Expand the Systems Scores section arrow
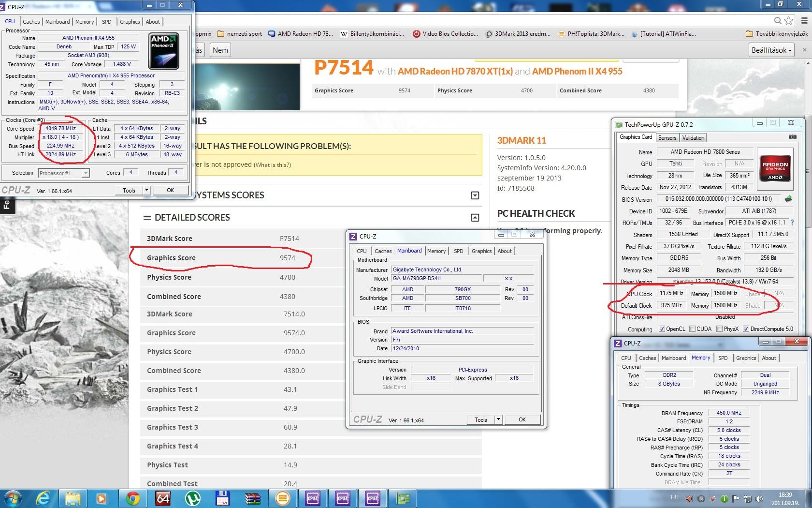The height and width of the screenshot is (508, 812). click(475, 195)
